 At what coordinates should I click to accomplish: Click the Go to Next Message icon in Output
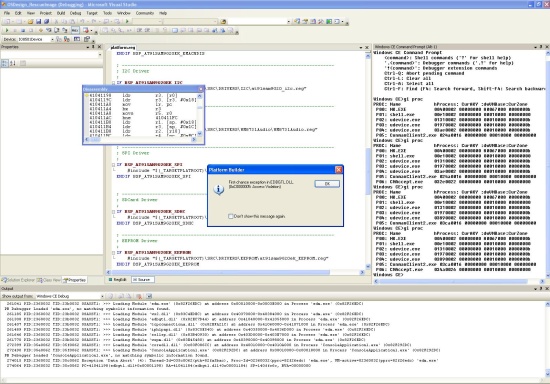128,296
